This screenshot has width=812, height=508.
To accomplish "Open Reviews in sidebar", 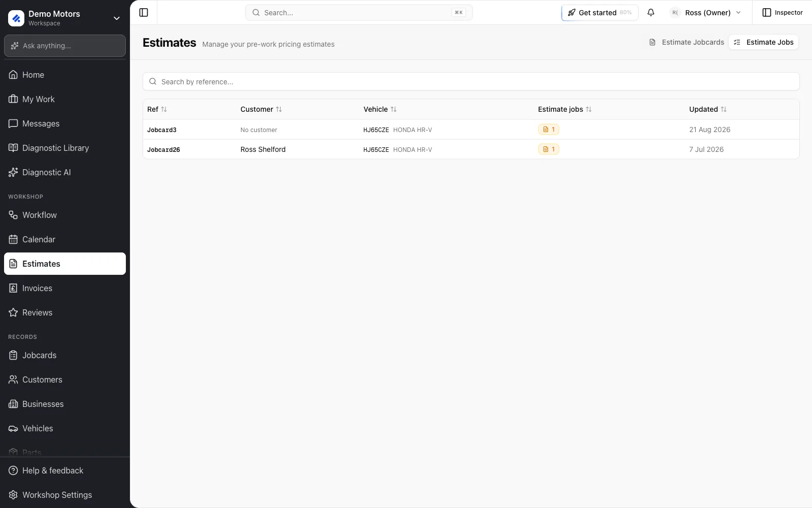I will pyautogui.click(x=65, y=312).
